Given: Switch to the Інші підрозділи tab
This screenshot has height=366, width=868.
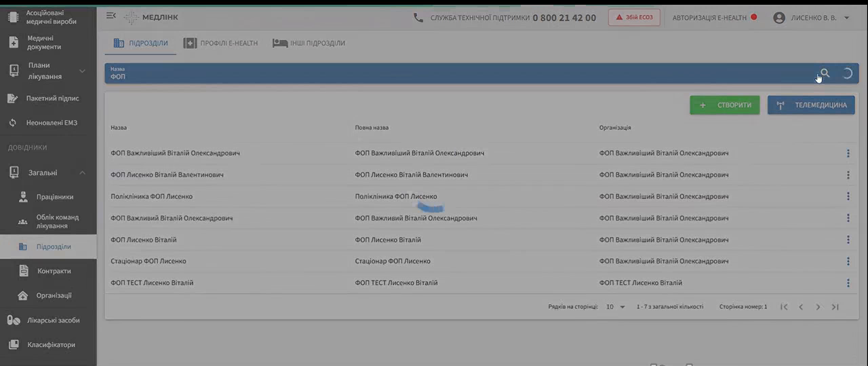Looking at the screenshot, I should click(309, 43).
